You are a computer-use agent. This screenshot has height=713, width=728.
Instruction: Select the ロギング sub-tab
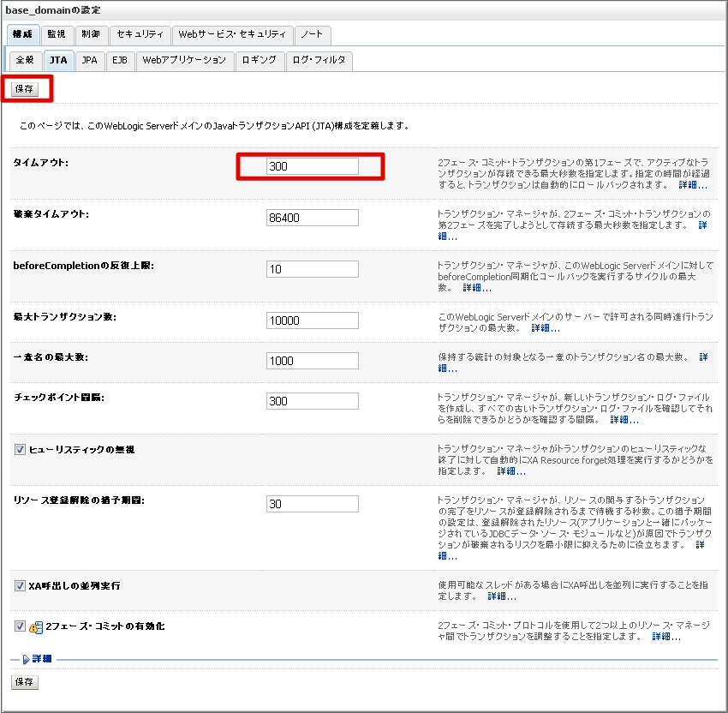click(260, 60)
